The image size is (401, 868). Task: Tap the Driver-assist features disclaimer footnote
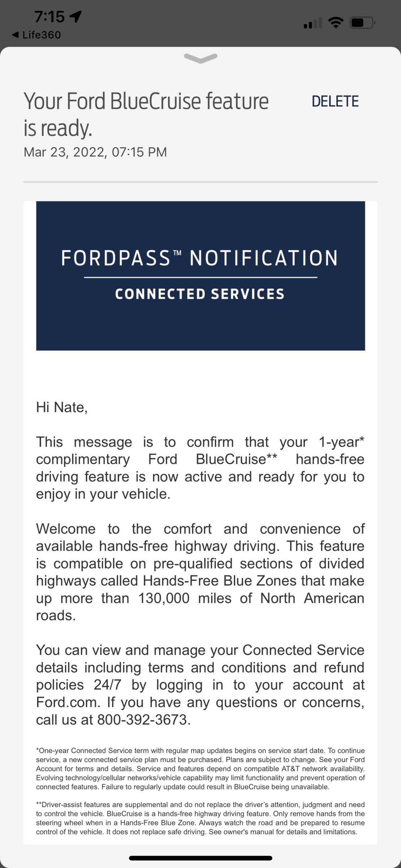200,818
